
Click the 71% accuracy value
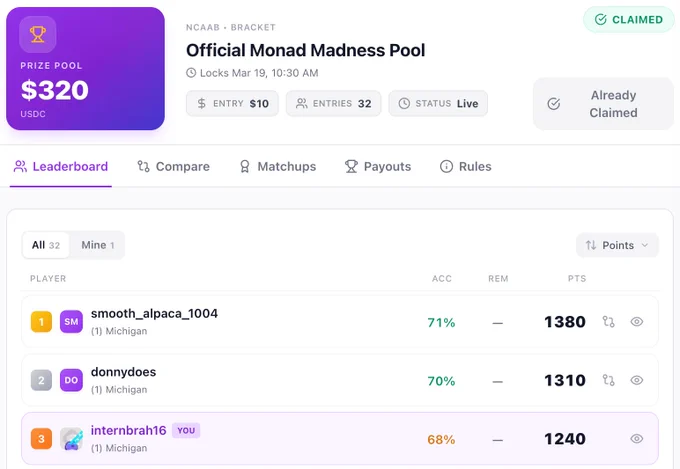point(441,322)
